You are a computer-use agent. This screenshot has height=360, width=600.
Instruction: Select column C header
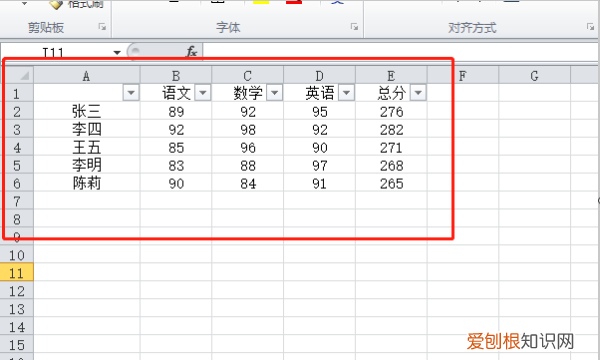click(248, 75)
